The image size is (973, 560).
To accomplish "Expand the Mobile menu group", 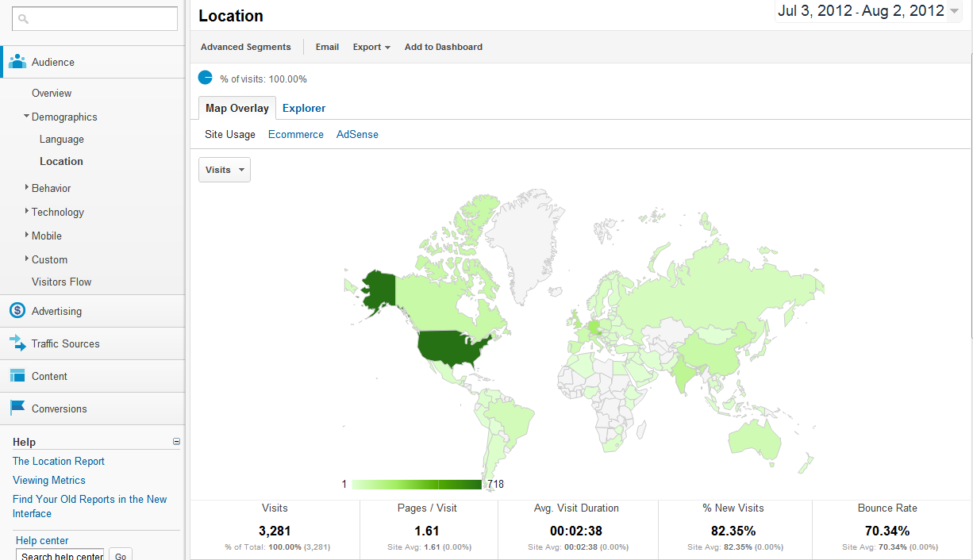I will click(27, 236).
